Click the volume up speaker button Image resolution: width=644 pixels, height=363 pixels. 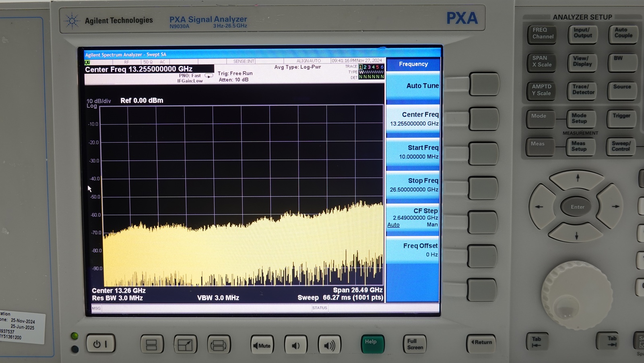coord(329,345)
